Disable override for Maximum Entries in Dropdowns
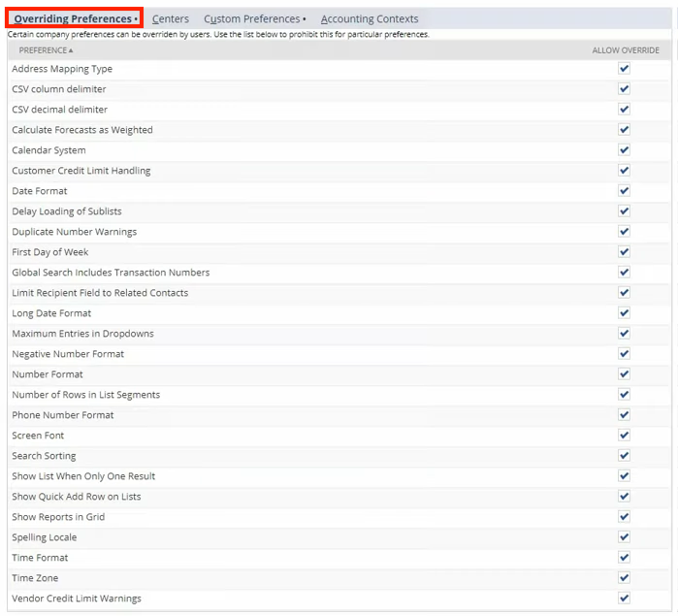This screenshot has width=678, height=616. [x=624, y=333]
